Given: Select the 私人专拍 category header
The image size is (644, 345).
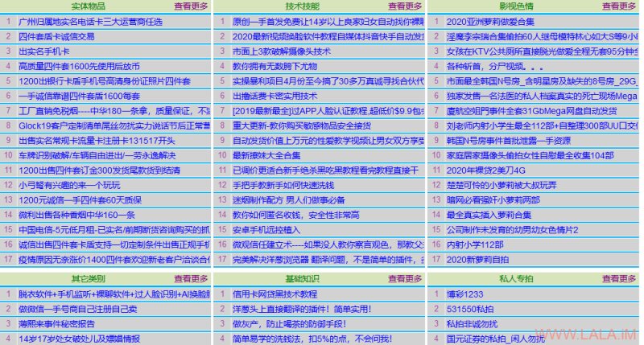Looking at the screenshot, I should [x=516, y=279].
